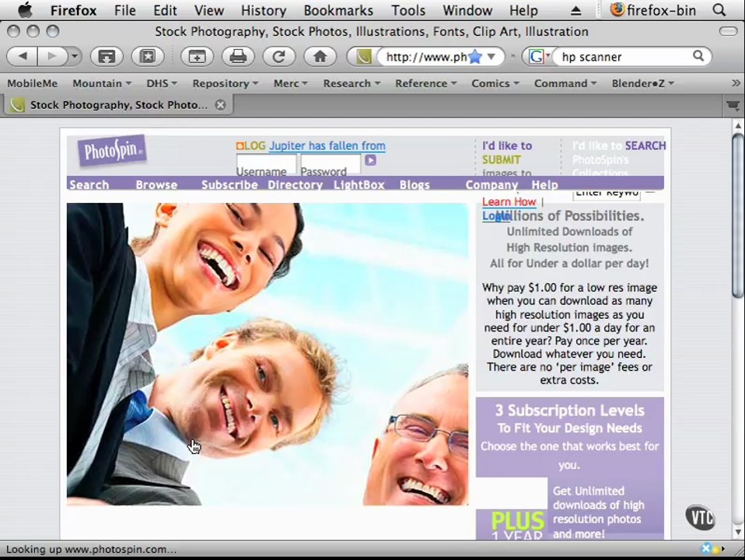The height and width of the screenshot is (560, 745).
Task: Open the Apple menu
Action: click(24, 10)
